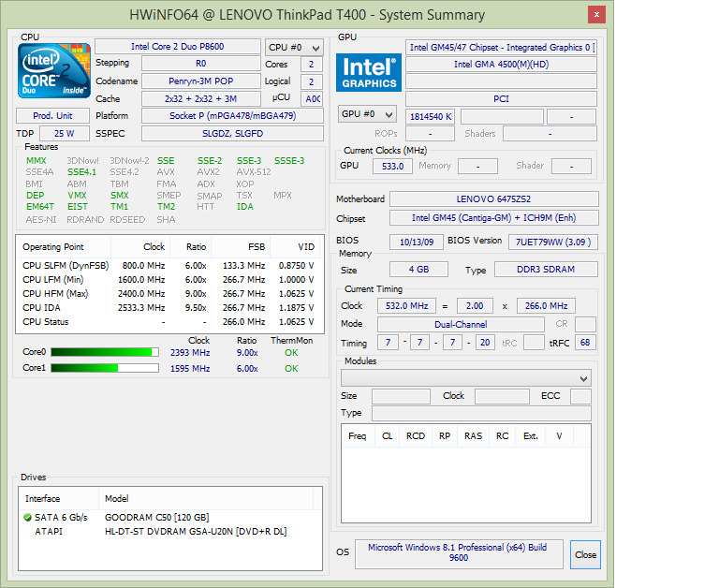This screenshot has width=719, height=588.
Task: Select the CPU HFM (Max) row
Action: point(169,294)
